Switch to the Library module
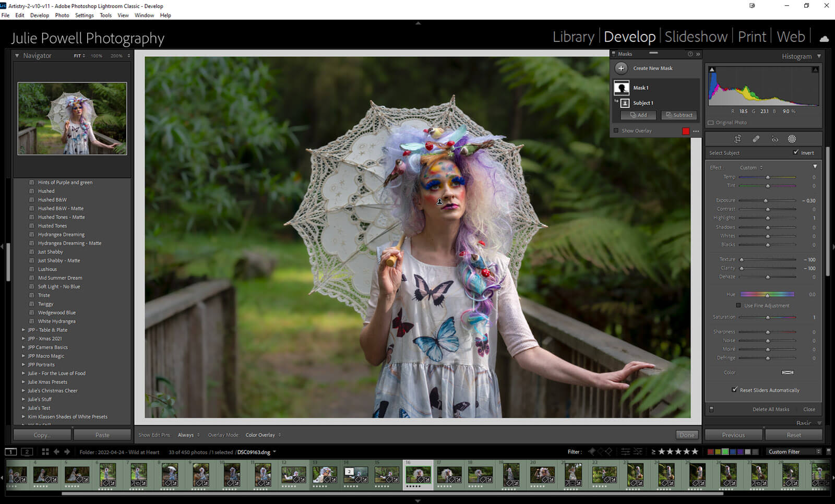Viewport: 835px width, 504px height. [x=573, y=37]
